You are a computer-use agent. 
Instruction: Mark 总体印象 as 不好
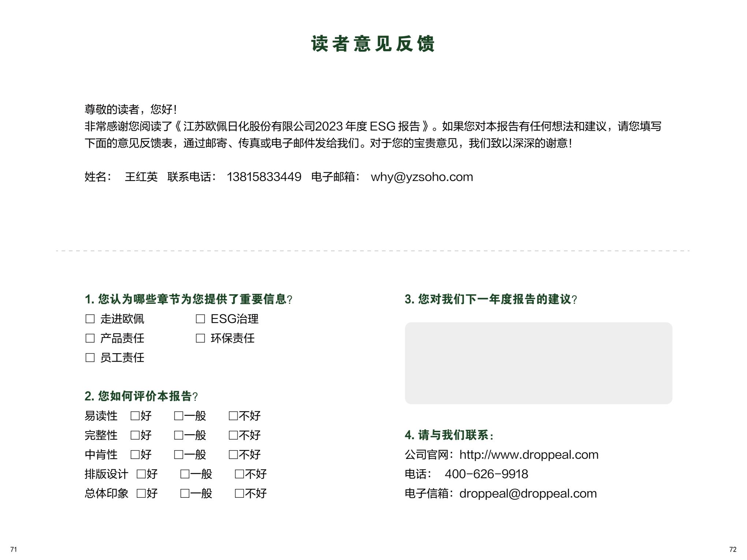tap(239, 493)
